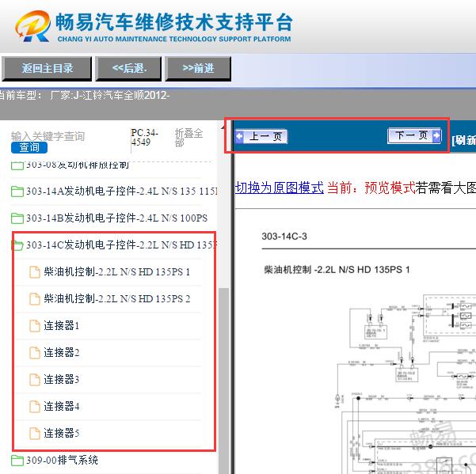
Task: Click the right arrow on 下一页
Action: [436, 135]
